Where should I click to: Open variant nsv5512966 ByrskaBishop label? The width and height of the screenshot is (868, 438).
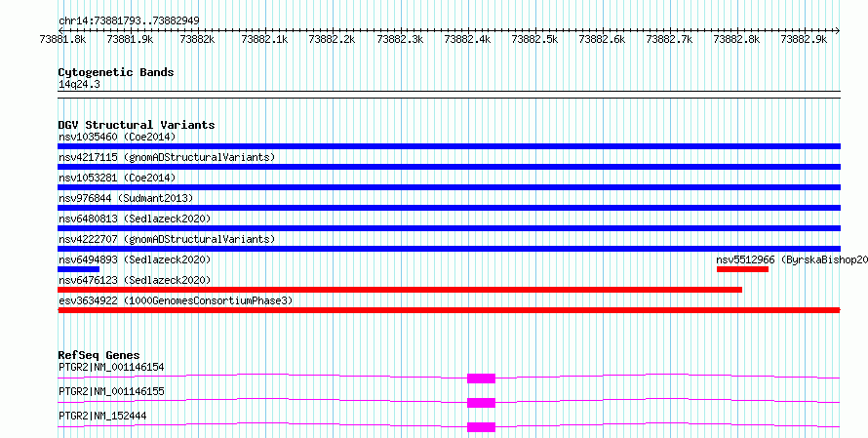click(792, 259)
